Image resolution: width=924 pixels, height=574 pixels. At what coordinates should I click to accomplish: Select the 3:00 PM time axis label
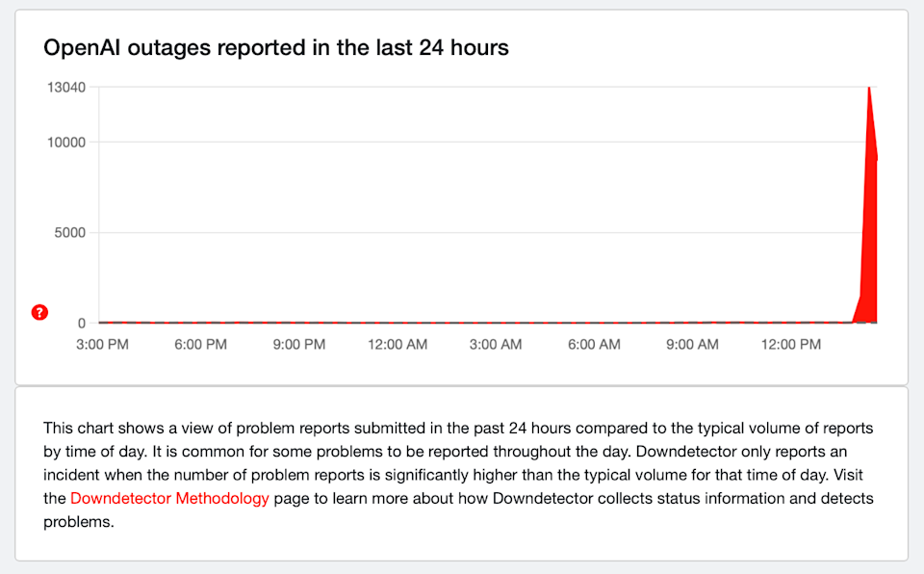tap(102, 345)
